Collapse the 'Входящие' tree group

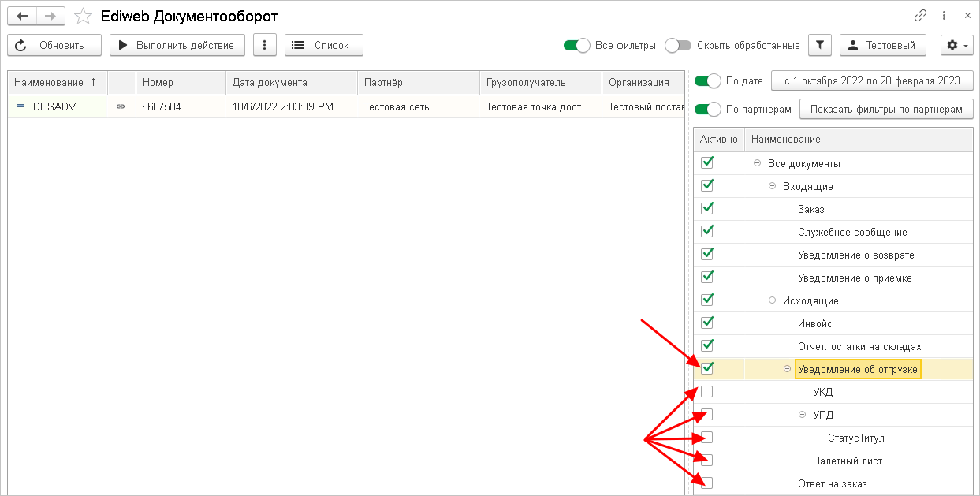click(772, 186)
